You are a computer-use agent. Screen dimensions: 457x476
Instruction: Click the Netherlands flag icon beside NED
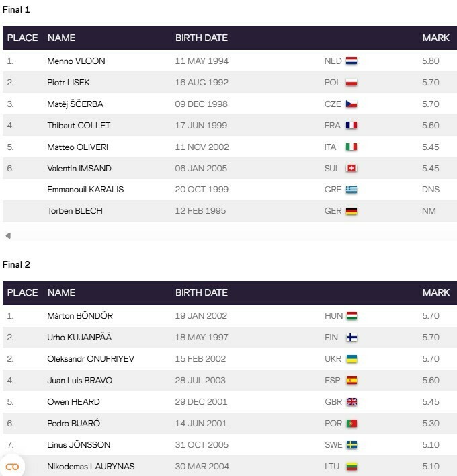click(351, 61)
